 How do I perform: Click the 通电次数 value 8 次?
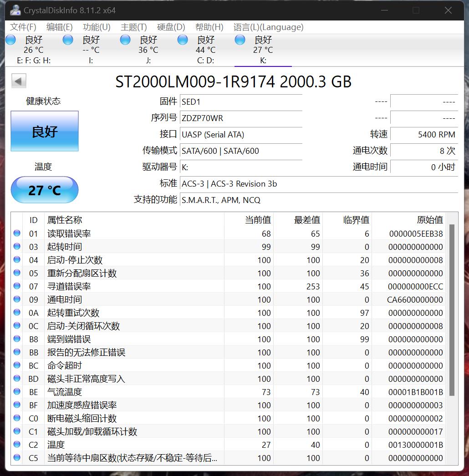(x=424, y=151)
